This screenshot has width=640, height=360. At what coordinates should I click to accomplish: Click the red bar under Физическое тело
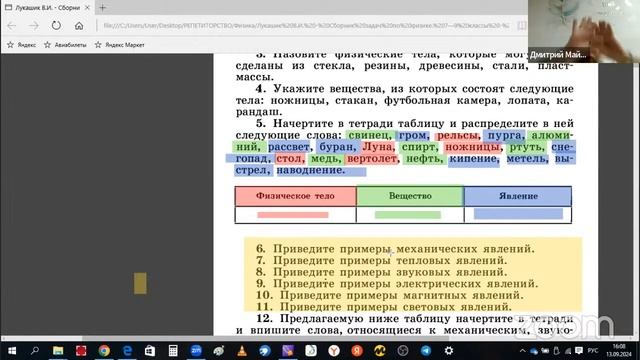pyautogui.click(x=293, y=215)
